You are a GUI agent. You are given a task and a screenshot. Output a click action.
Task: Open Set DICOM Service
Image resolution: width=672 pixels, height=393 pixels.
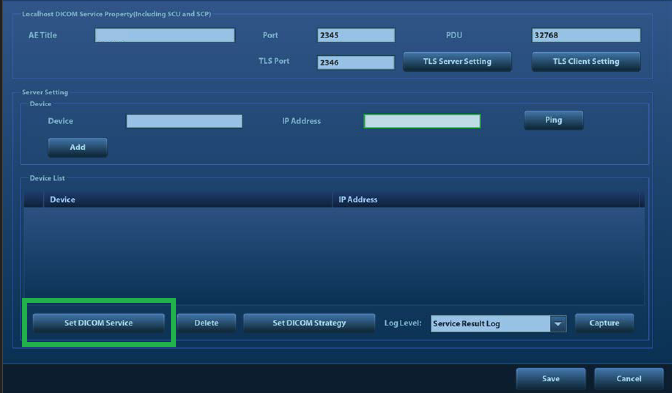tap(99, 323)
